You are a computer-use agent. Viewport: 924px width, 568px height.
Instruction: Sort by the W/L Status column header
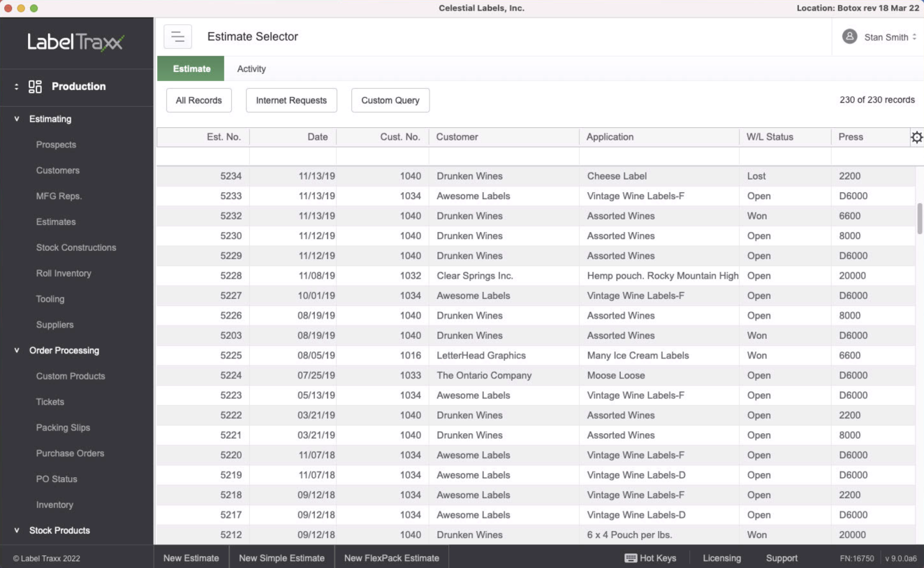pos(785,137)
